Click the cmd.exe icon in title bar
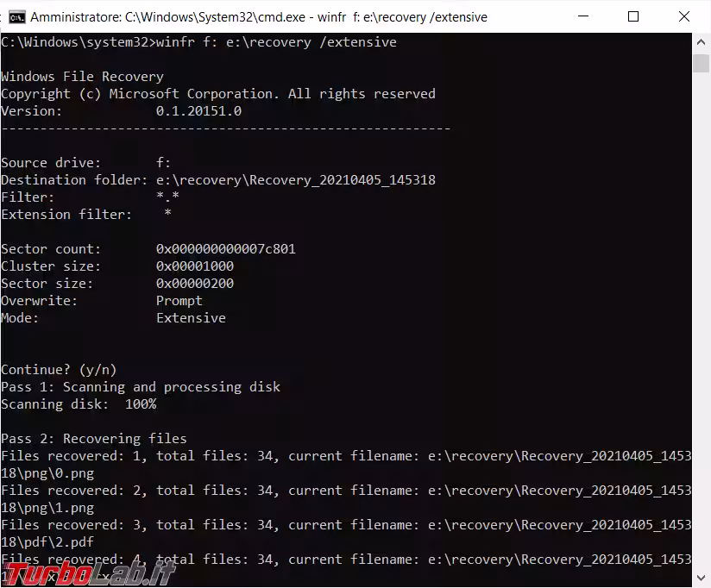 tap(16, 16)
